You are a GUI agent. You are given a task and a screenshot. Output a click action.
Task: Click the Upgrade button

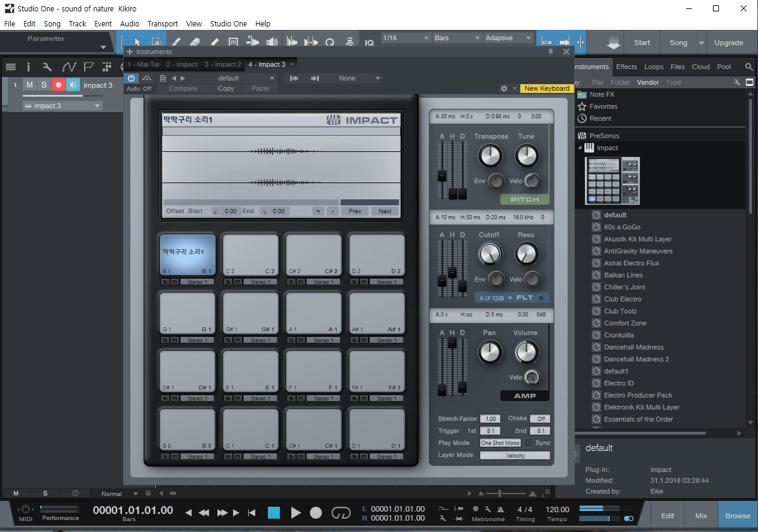[729, 43]
